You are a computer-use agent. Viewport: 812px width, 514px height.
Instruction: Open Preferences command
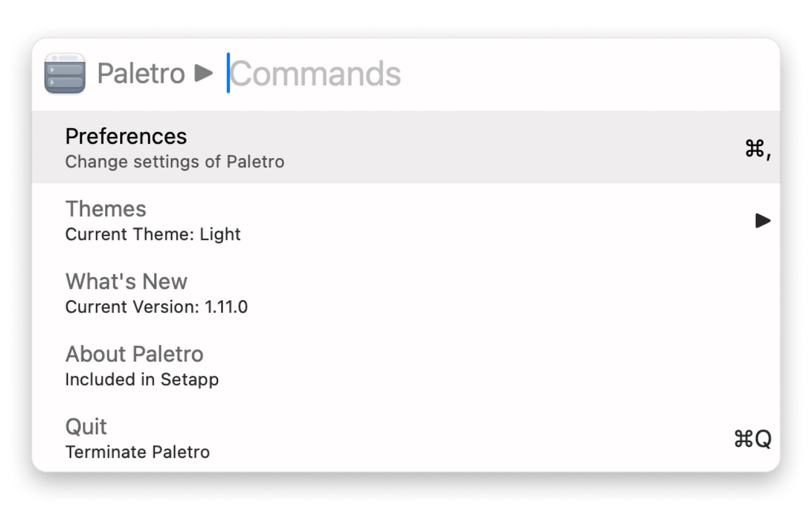coord(406,147)
